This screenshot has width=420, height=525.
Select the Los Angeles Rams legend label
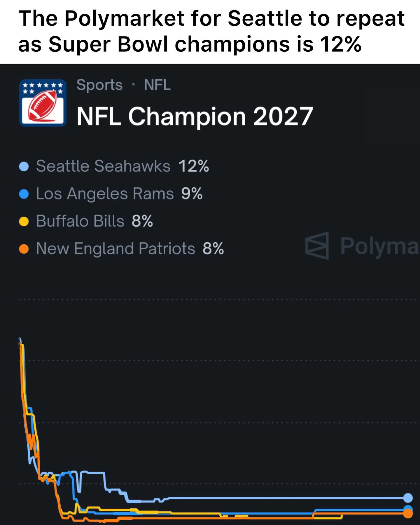coord(105,194)
